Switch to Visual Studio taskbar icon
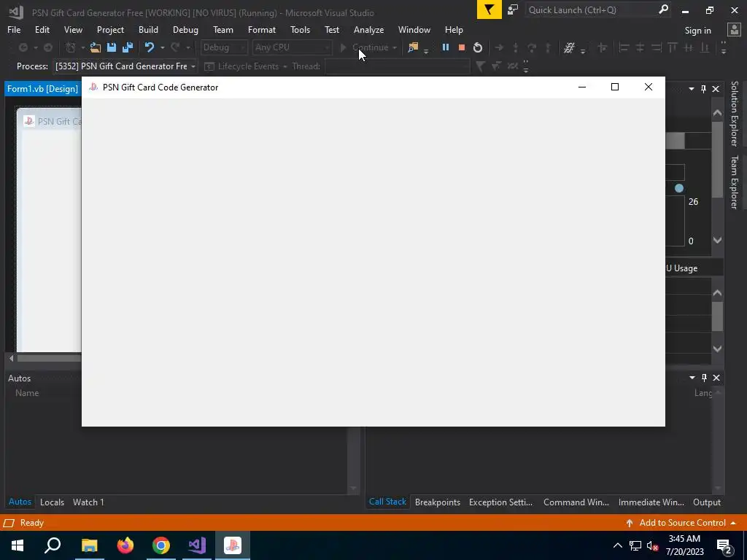The image size is (747, 560). pos(197,545)
